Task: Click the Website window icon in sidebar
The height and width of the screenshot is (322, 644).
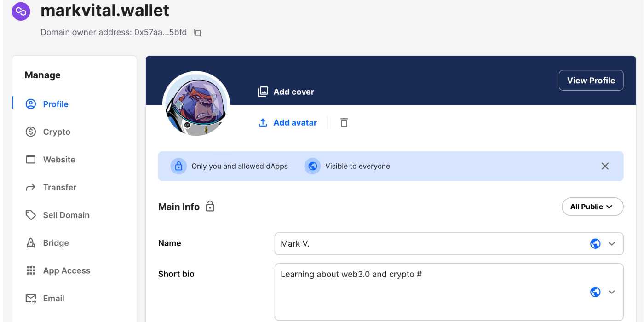Action: coord(30,160)
